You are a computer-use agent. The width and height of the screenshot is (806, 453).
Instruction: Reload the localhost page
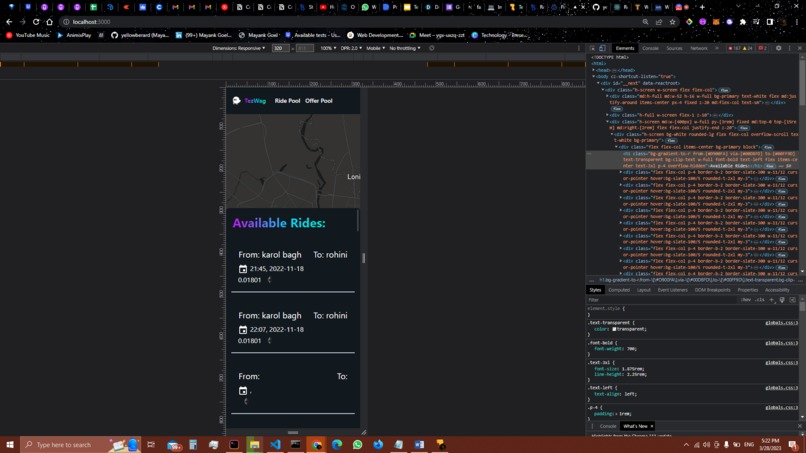coord(36,22)
